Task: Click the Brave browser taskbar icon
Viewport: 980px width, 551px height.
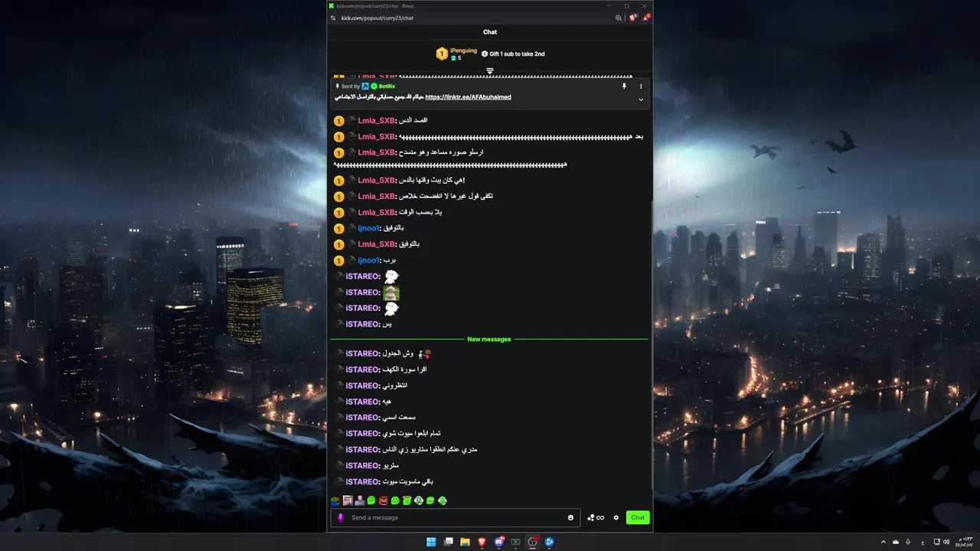Action: click(x=482, y=542)
